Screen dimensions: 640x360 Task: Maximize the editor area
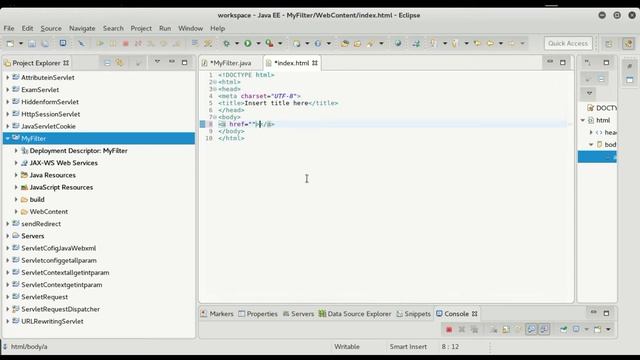click(562, 62)
